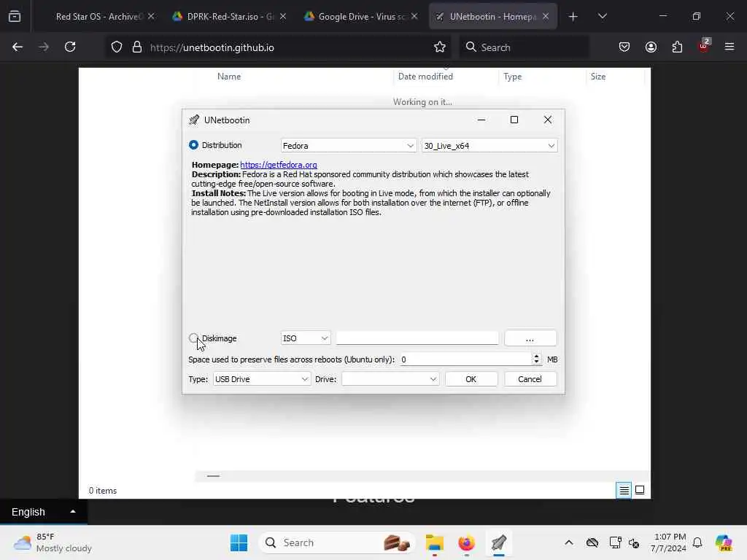Click the disk image file path field

(417, 338)
